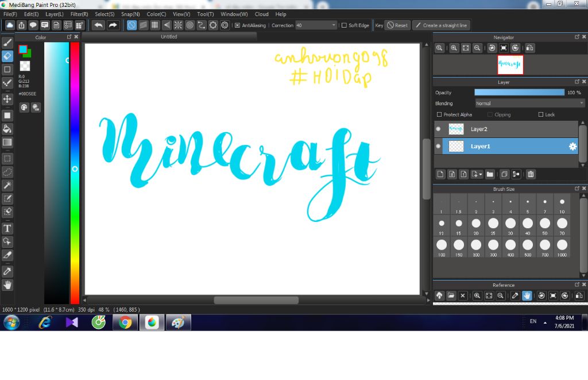The image size is (588, 380).
Task: Select the Hand tool
Action: pyautogui.click(x=7, y=285)
